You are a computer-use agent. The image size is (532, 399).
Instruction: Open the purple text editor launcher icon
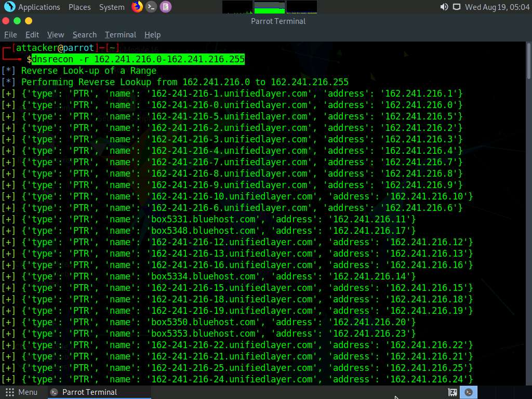click(x=166, y=7)
